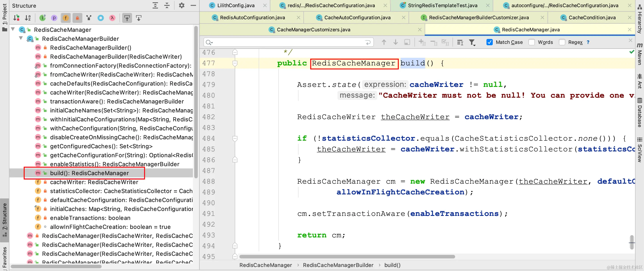The width and height of the screenshot is (644, 271).
Task: Click Sort Alphabetically icon
Action: (28, 18)
